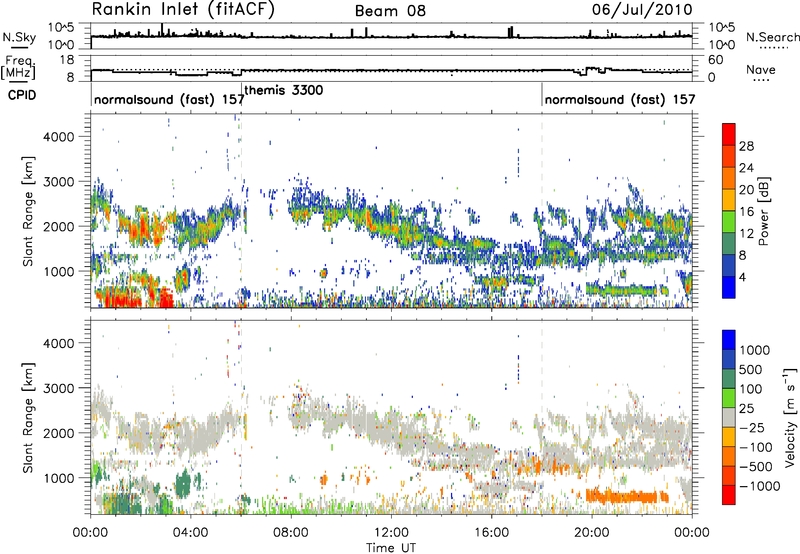Click the "60" tick on the Nave axis
Screen dimensions: 800x554
[716, 60]
